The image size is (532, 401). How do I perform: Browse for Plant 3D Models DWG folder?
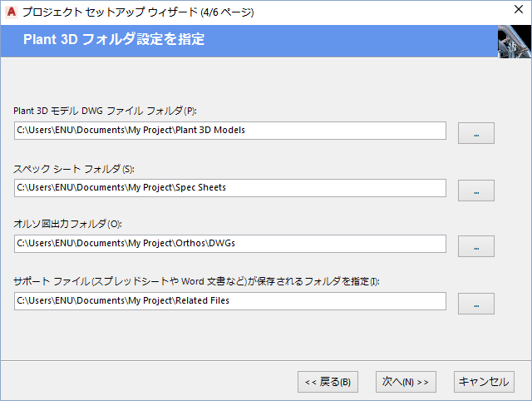coord(476,133)
